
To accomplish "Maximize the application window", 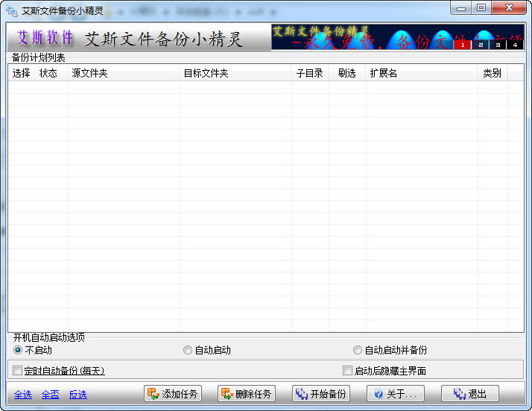I will coord(481,7).
